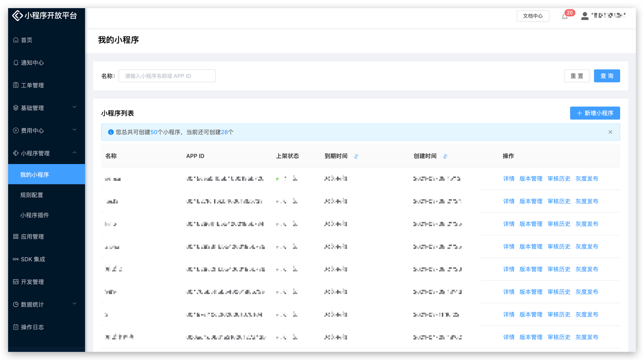
Task: Open the home icon 首页
Action: pos(16,40)
